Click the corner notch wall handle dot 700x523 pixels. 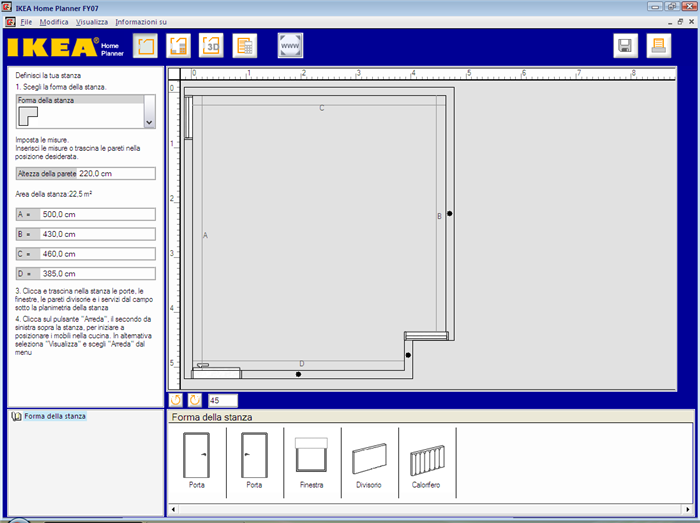click(x=408, y=355)
